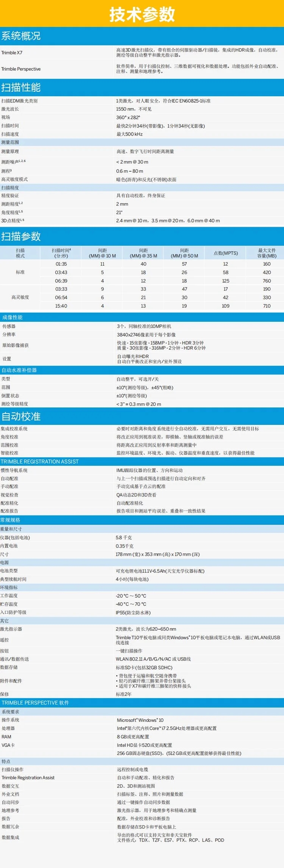Click the 最大文件容量(MB) column header
284x868 pixels.
[x=267, y=253]
